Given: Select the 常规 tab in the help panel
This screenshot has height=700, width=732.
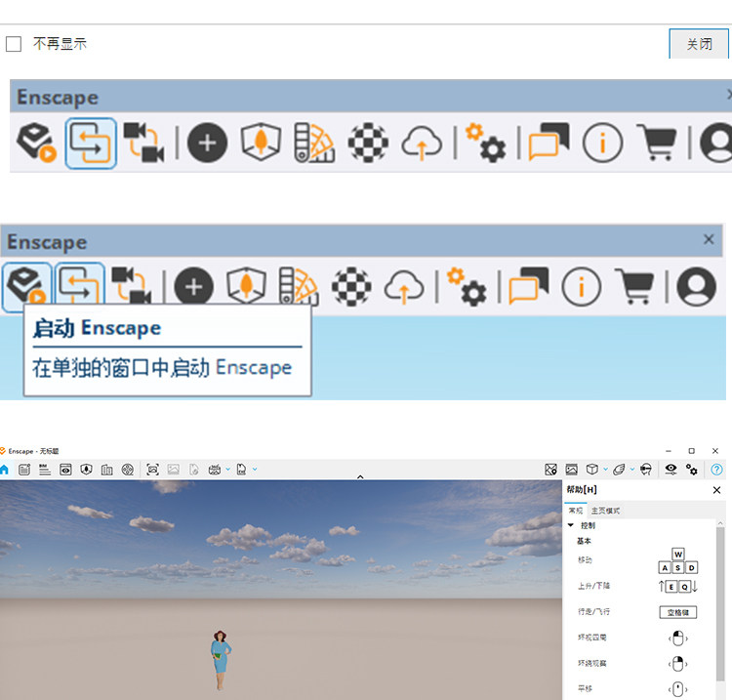Looking at the screenshot, I should [x=575, y=511].
